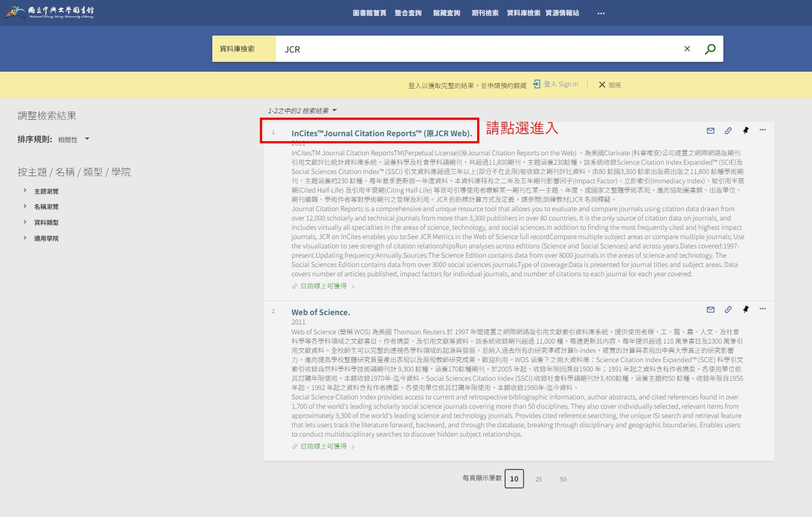Click the 調整檢索結果 heading

[47, 115]
